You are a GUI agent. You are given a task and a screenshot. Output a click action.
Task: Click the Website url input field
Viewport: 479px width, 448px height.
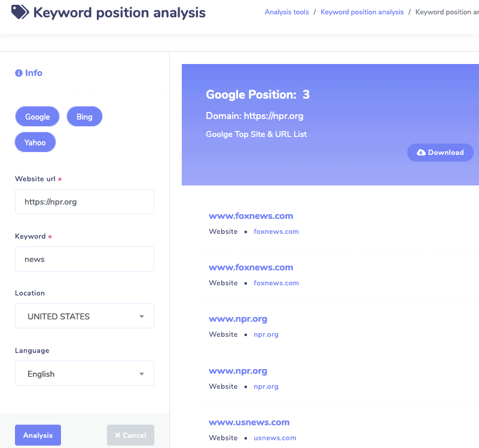pos(84,202)
